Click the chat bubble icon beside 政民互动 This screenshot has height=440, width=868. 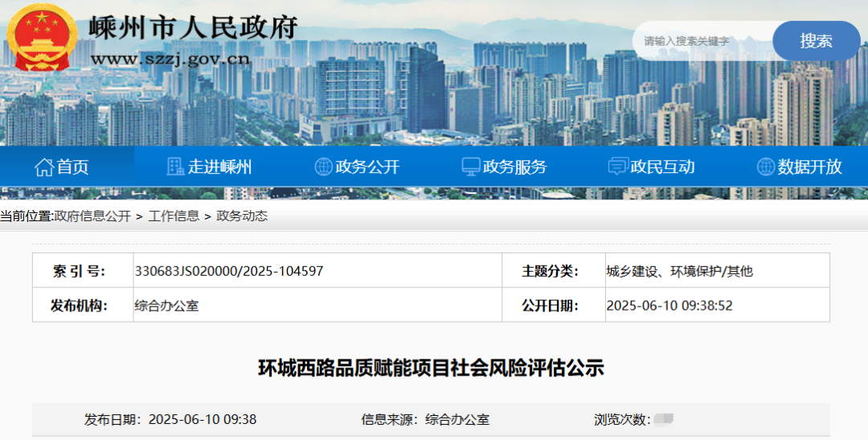point(618,167)
